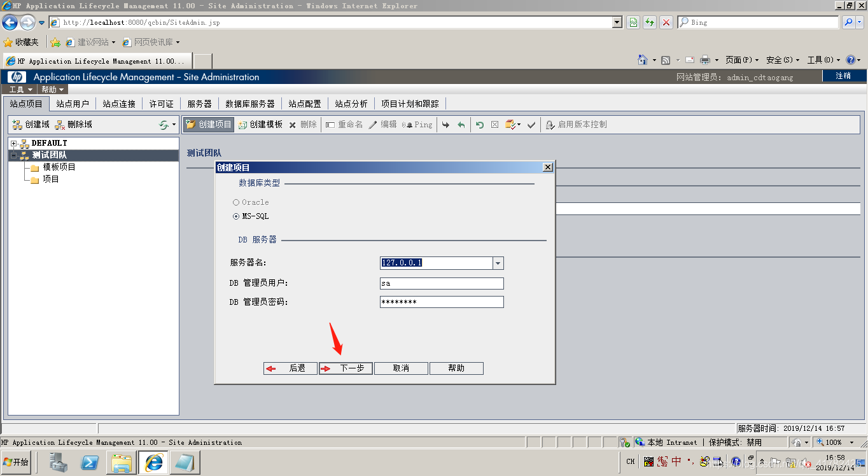
Task: Open the maintenance icon's dropdown in toolbar
Action: click(x=519, y=125)
